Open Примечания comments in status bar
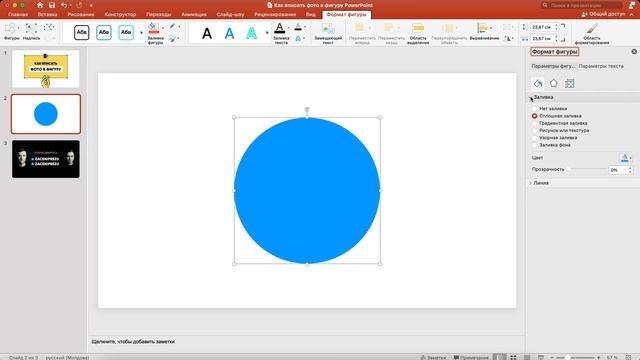Viewport: 640px width, 360px height. point(471,357)
